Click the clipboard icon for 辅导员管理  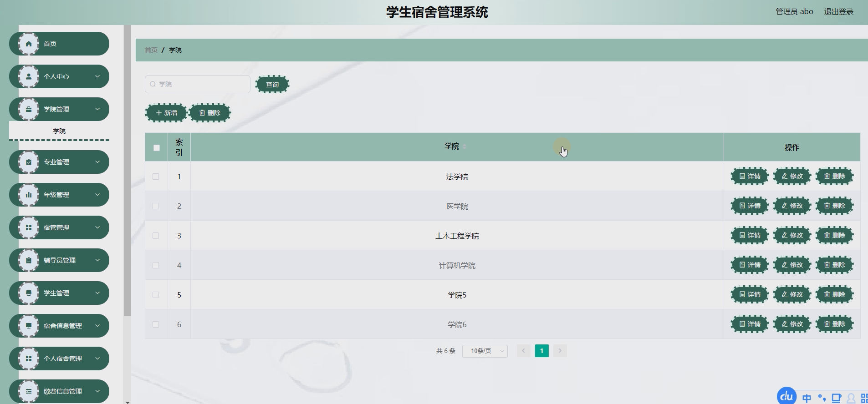pos(29,260)
